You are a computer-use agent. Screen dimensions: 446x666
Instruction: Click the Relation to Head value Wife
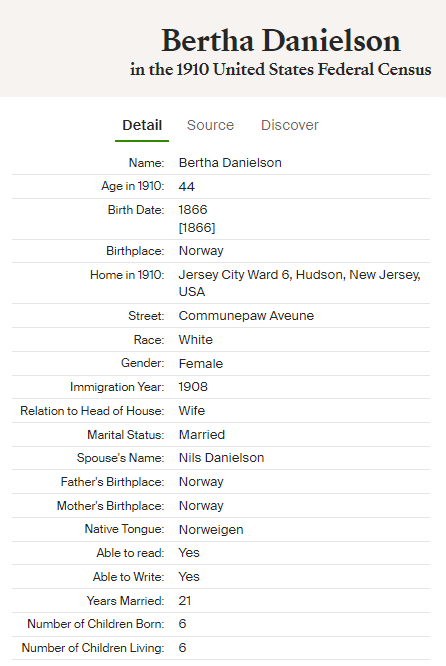[192, 411]
